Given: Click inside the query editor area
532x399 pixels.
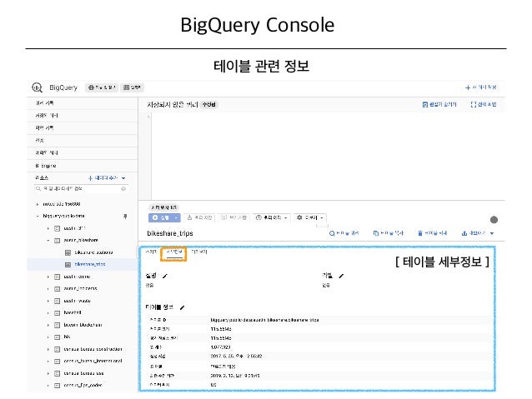Looking at the screenshot, I should (328, 157).
